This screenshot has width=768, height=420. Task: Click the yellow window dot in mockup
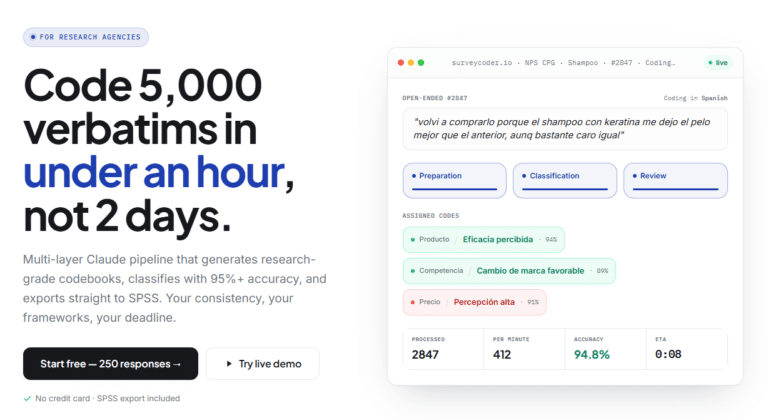tap(411, 63)
